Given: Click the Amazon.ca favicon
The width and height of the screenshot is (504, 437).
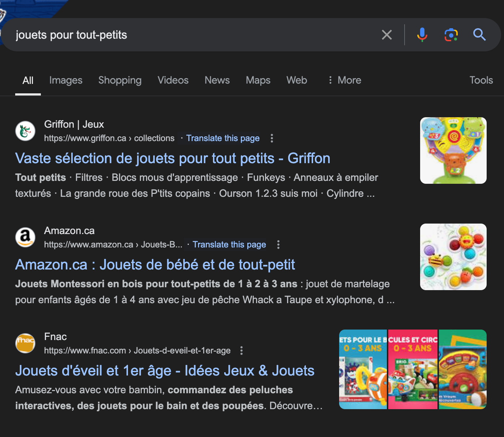Looking at the screenshot, I should (x=25, y=237).
